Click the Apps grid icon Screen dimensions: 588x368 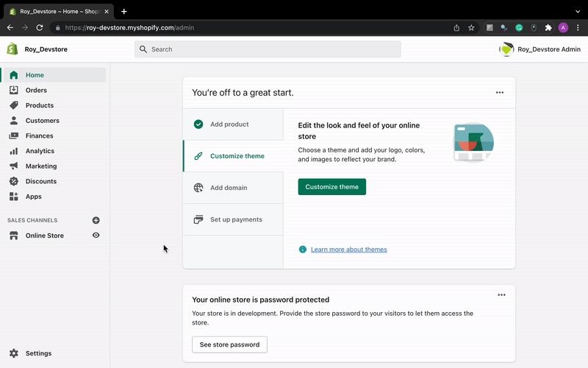[x=14, y=197]
